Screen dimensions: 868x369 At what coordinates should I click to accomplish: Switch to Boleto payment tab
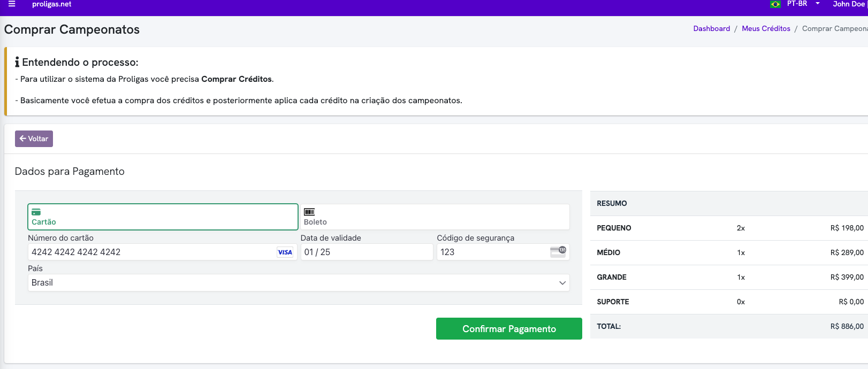tap(435, 217)
